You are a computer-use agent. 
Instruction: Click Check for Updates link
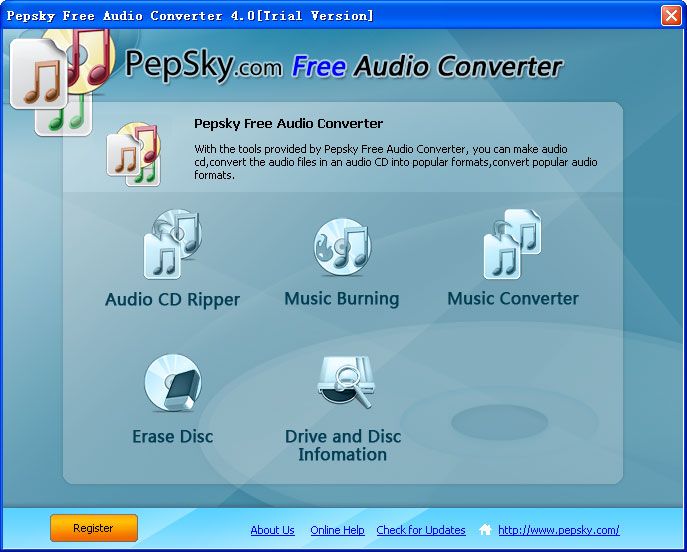[x=421, y=530]
